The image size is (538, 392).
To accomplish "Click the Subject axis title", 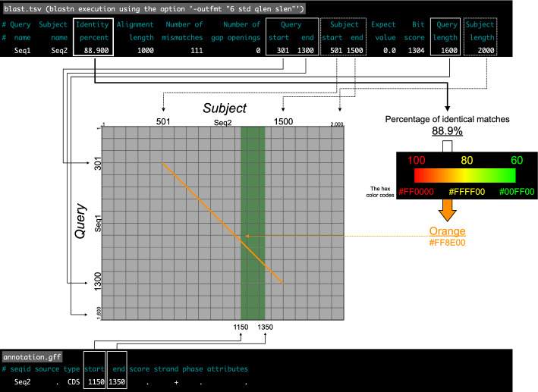I will (x=223, y=108).
